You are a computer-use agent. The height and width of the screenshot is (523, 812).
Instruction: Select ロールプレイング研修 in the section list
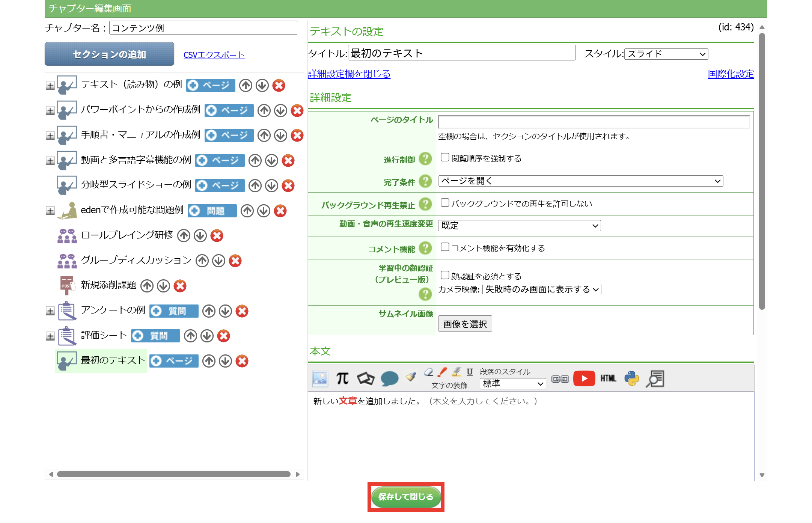pos(127,235)
